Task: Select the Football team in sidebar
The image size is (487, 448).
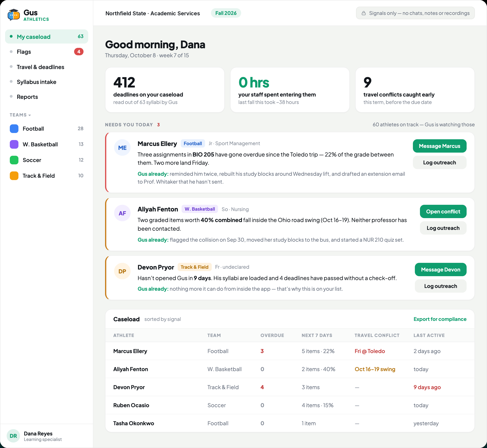Action: tap(46, 128)
